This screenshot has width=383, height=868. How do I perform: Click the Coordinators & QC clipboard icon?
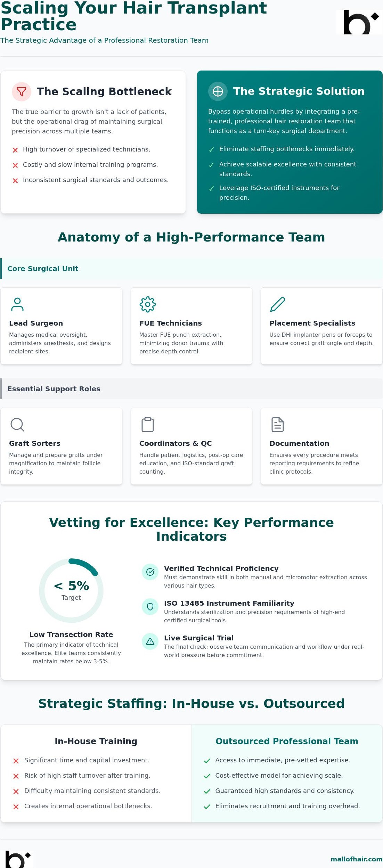(148, 425)
